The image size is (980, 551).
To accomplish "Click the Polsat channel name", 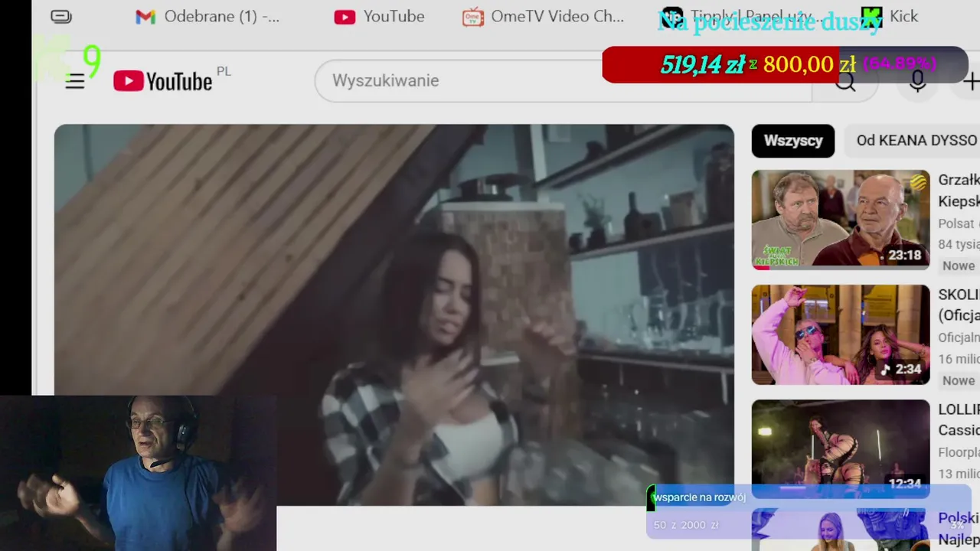I will point(959,223).
